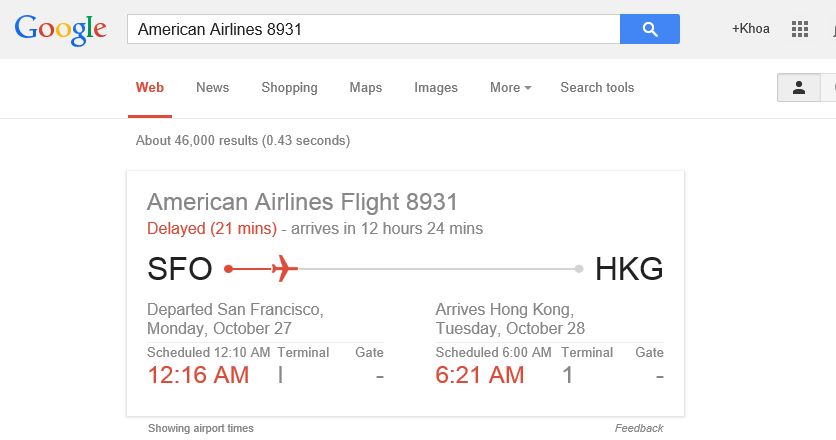Image resolution: width=836 pixels, height=440 pixels.
Task: Go to the Maps tab
Action: 366,88
